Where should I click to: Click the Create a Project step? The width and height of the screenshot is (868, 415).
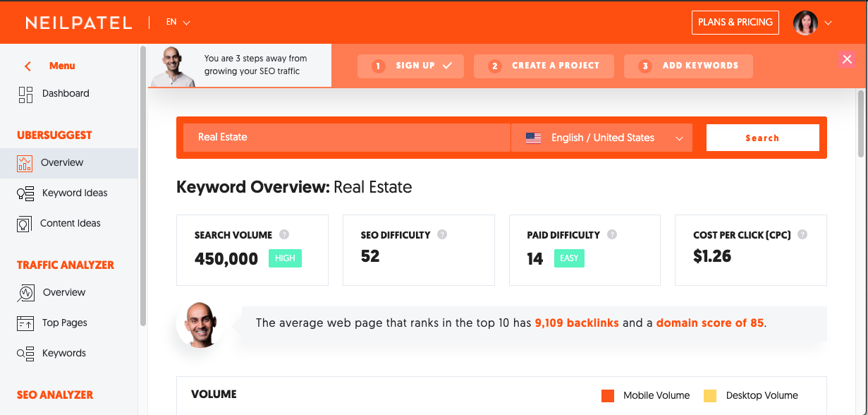click(544, 66)
